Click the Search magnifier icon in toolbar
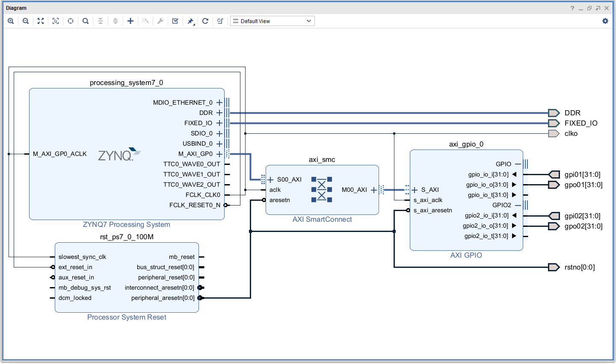The height and width of the screenshot is (364, 616). 86,21
